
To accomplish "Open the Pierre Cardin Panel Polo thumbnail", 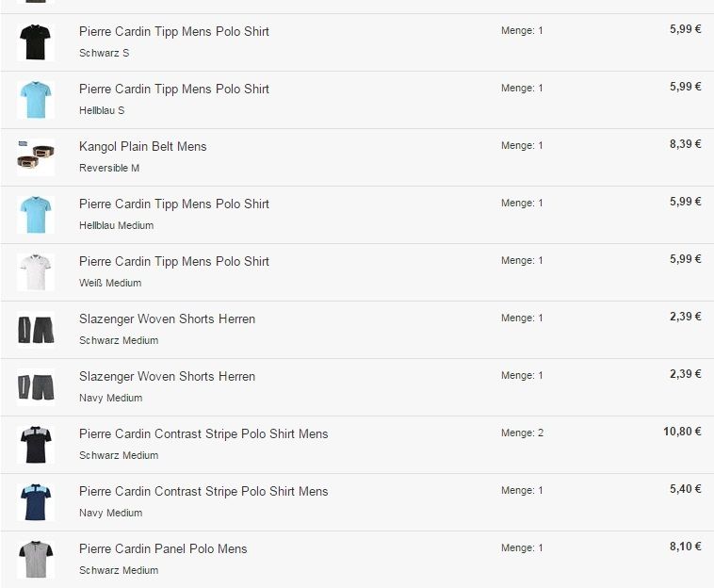I will 36,560.
